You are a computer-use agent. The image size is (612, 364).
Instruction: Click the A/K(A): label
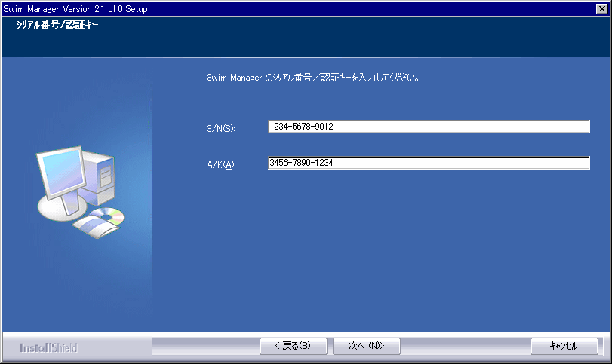221,165
